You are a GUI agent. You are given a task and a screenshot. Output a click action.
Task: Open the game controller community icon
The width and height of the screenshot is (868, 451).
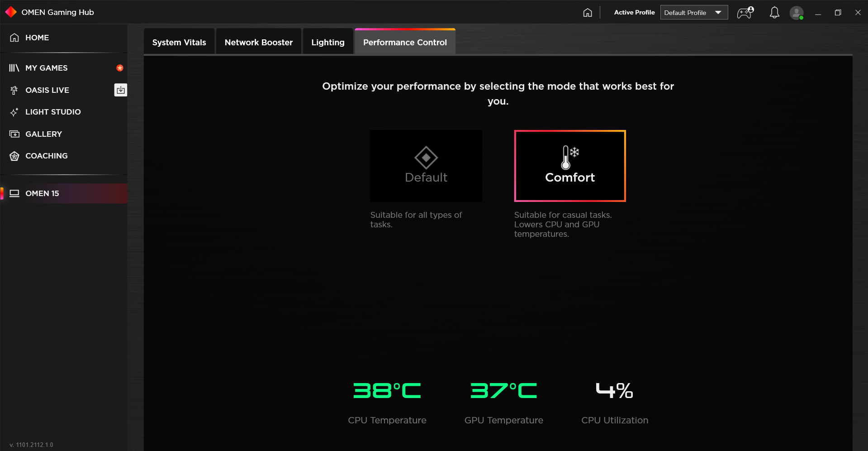pos(744,13)
